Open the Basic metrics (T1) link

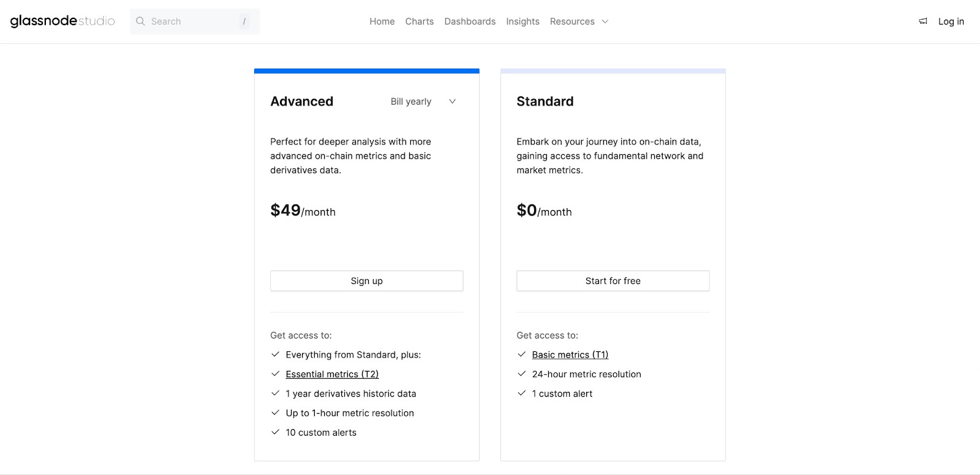coord(570,354)
